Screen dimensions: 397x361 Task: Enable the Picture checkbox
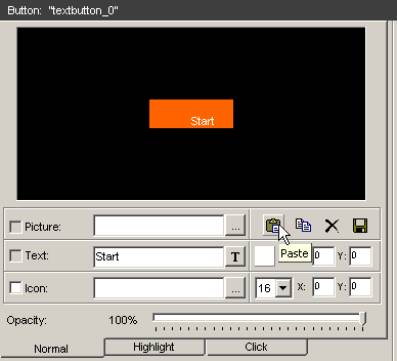(x=15, y=227)
